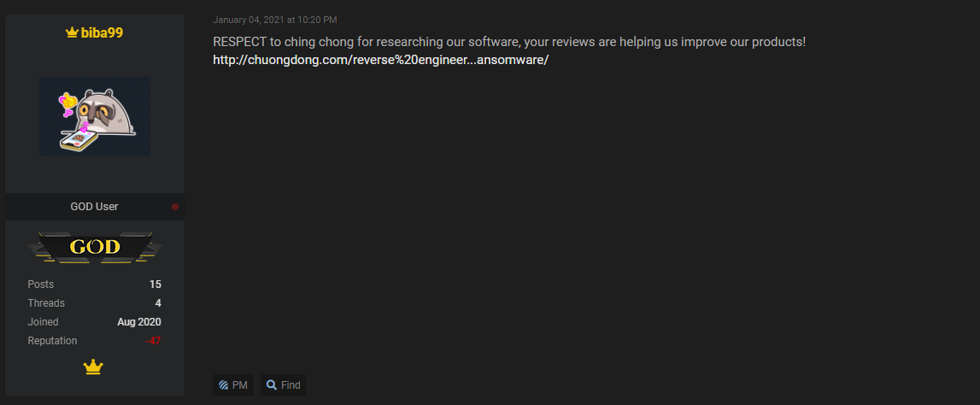980x405 pixels.
Task: Open the Reputation score -47
Action: 153,341
